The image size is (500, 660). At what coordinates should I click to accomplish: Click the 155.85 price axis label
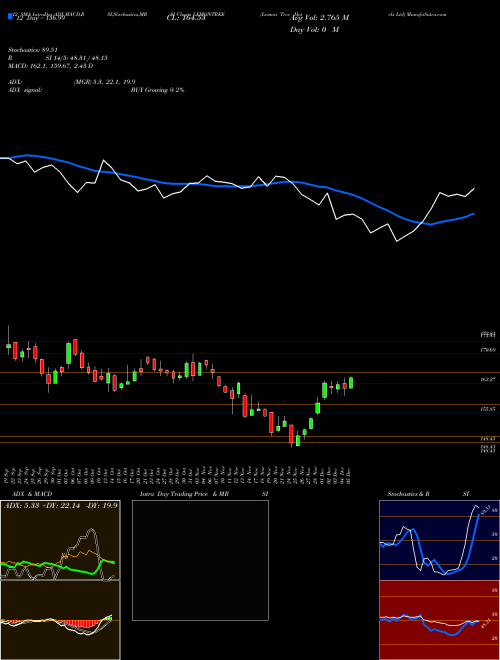(489, 409)
